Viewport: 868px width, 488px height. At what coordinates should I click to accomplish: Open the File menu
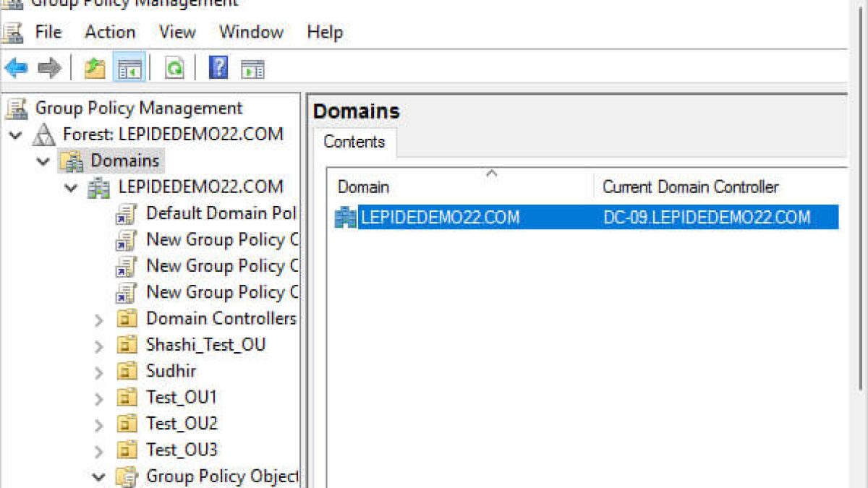tap(48, 33)
